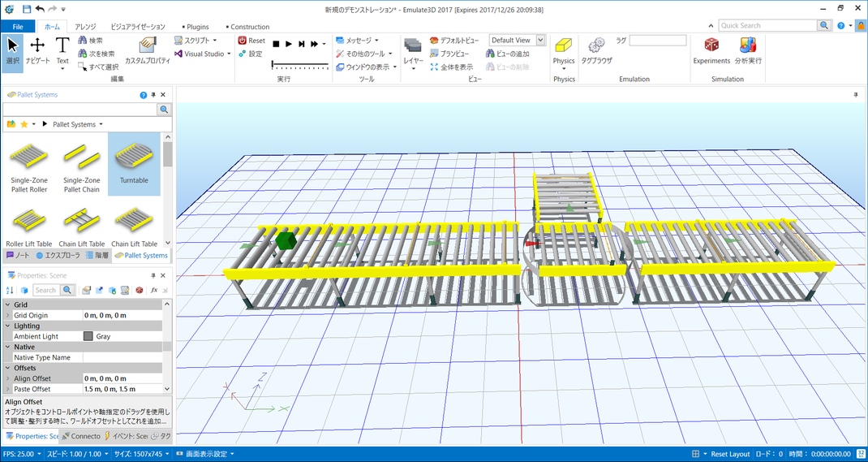Click 次を検索 find next command
Viewport: 868px width, 462px height.
point(97,54)
